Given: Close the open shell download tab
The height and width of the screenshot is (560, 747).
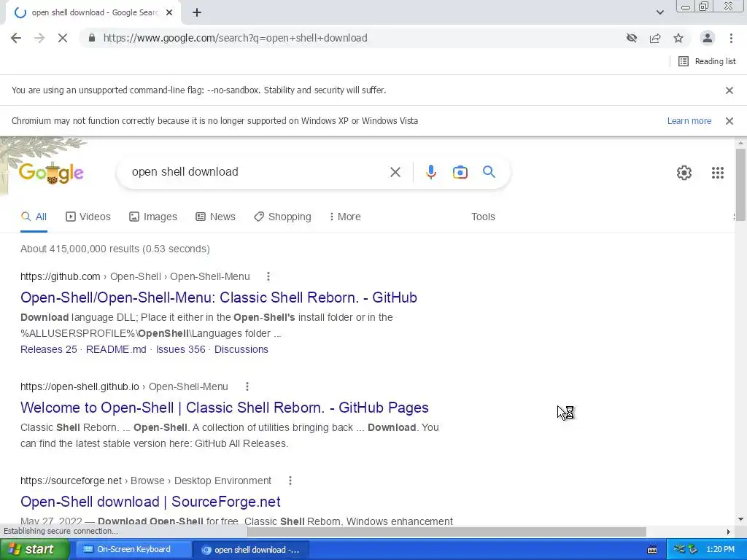Looking at the screenshot, I should [169, 13].
